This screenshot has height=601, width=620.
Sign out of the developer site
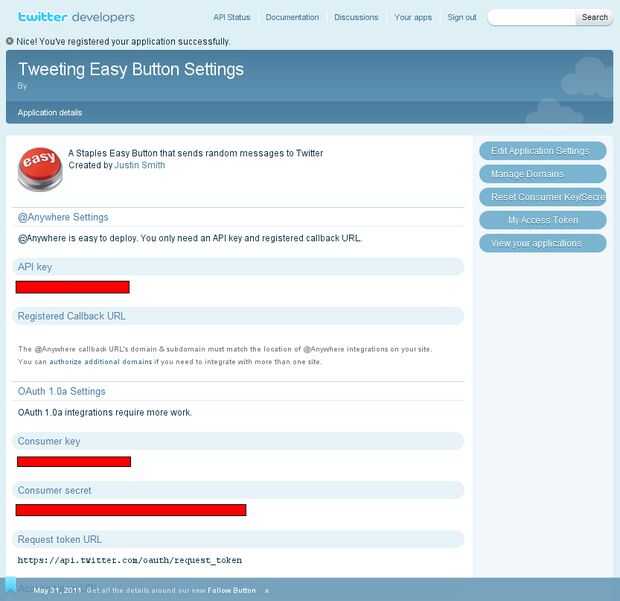point(462,17)
